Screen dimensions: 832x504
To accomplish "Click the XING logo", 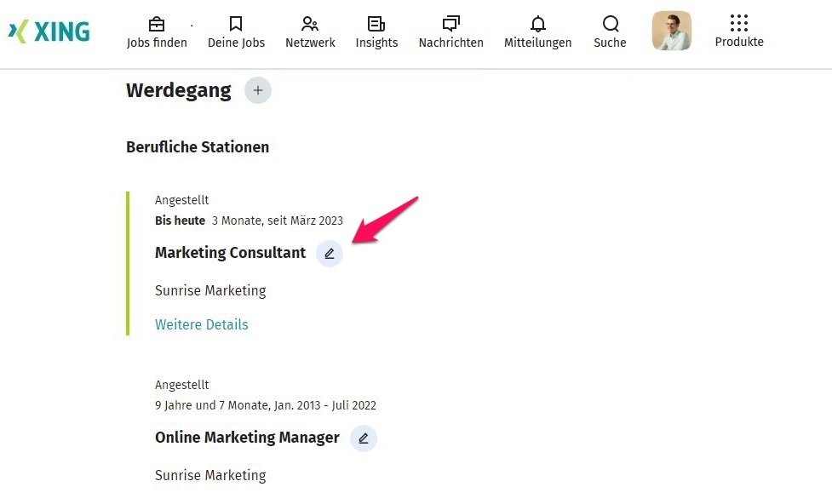I will [49, 31].
